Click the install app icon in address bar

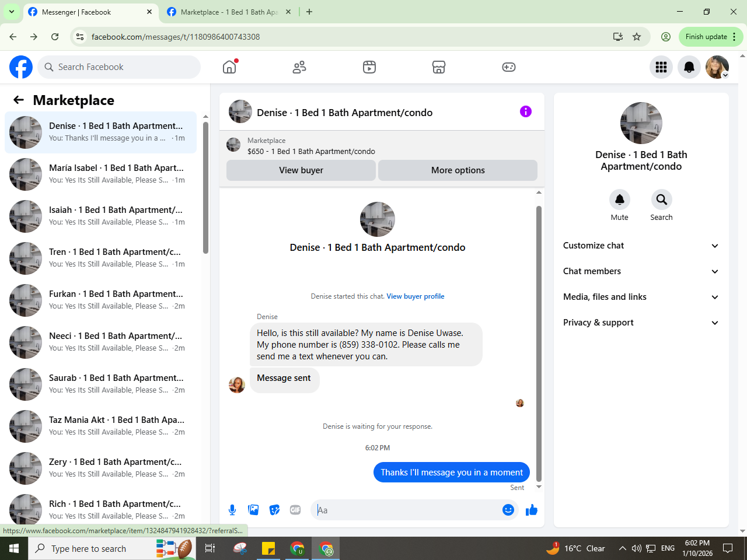pyautogui.click(x=618, y=37)
